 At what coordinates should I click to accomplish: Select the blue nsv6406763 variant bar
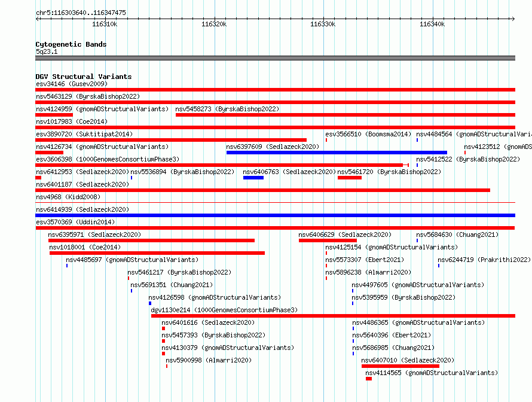(x=253, y=178)
